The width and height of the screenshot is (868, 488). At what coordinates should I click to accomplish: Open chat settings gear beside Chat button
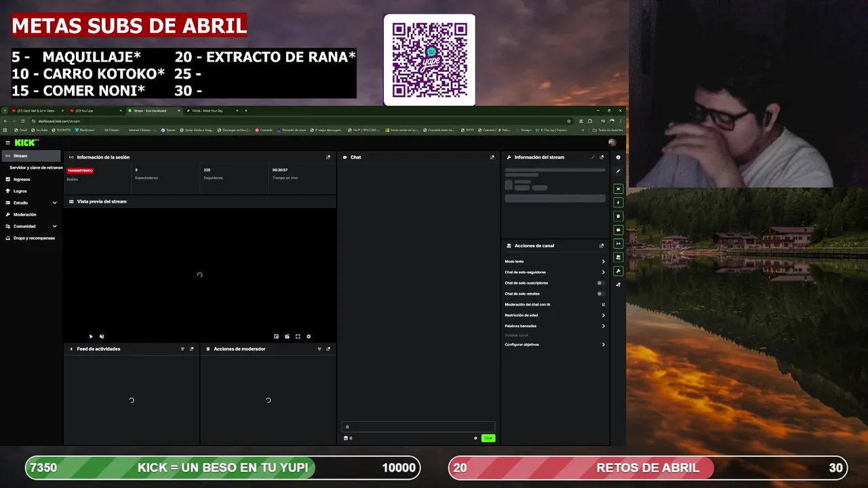tap(475, 438)
